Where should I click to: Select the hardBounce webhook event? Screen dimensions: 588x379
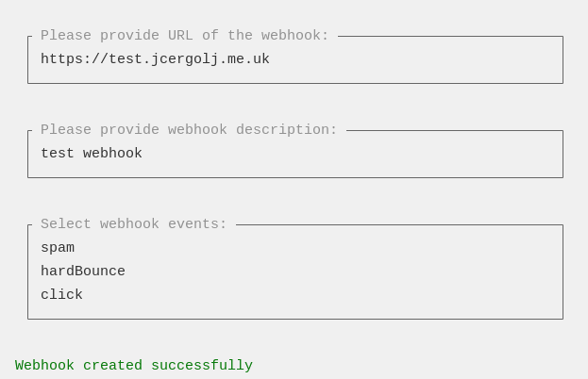[83, 271]
